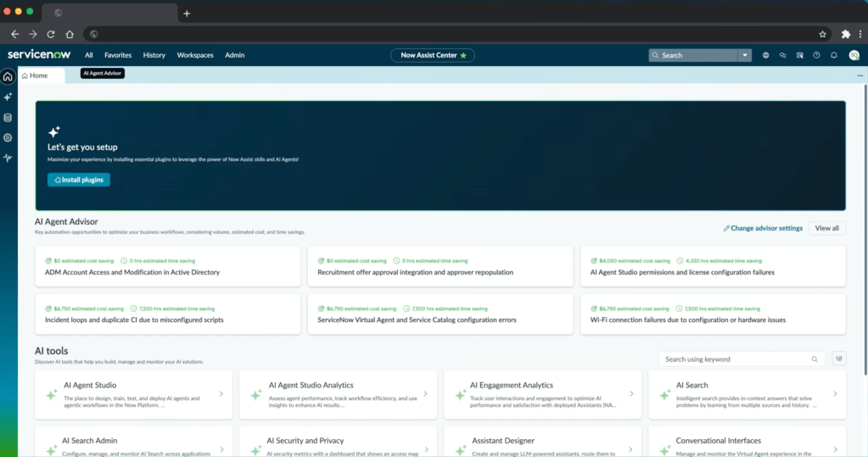Open the chat bubbles icon in header

(x=783, y=55)
